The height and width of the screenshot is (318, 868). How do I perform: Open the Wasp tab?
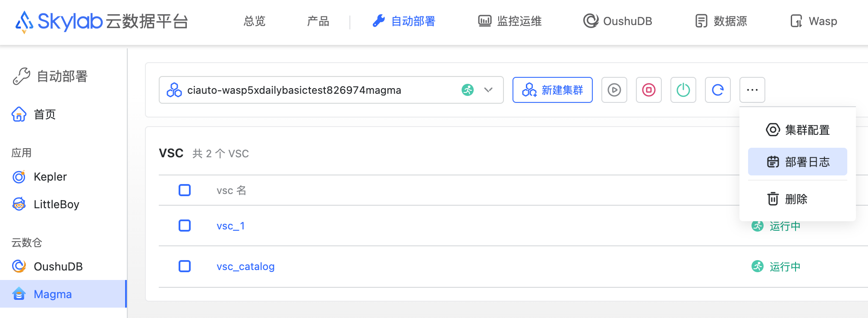pyautogui.click(x=814, y=21)
